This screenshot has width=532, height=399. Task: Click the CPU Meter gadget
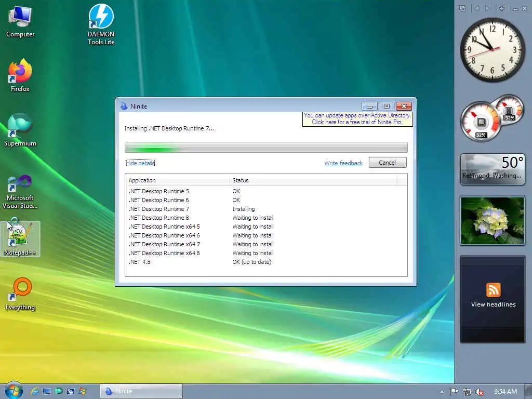click(492, 118)
